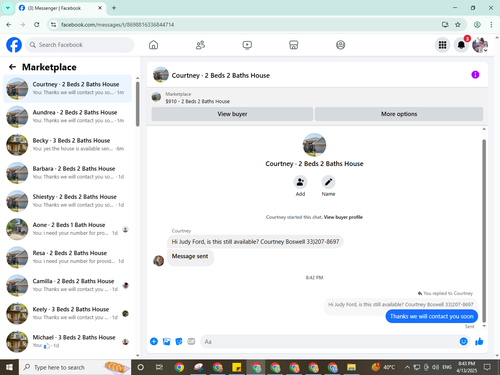Send a thumbs-up like

479,341
